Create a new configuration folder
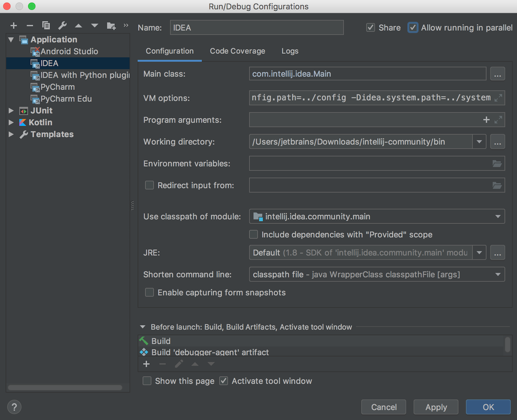Screen dimensions: 517x420 [x=111, y=26]
